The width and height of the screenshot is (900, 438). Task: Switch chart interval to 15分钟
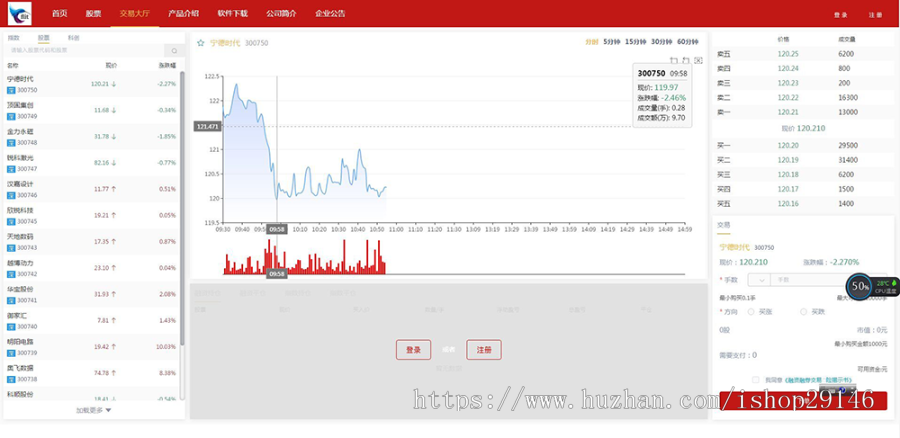635,42
